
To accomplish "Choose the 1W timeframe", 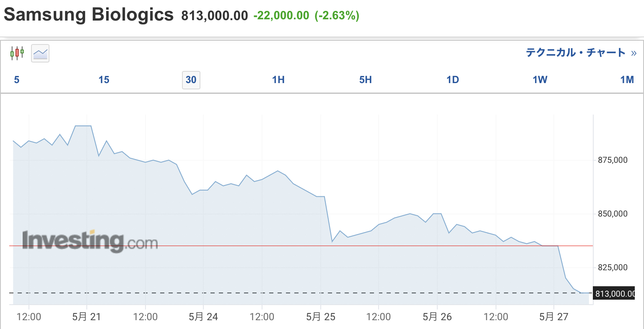I will [x=540, y=80].
